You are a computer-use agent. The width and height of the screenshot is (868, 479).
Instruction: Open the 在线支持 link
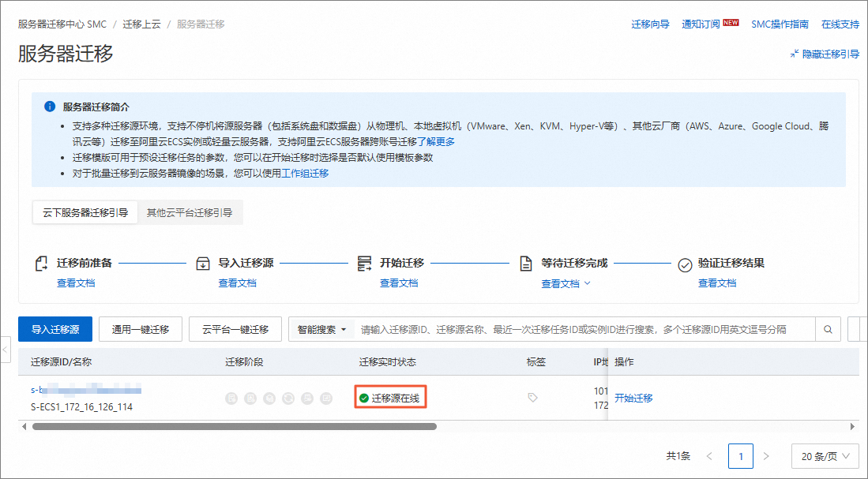point(840,24)
